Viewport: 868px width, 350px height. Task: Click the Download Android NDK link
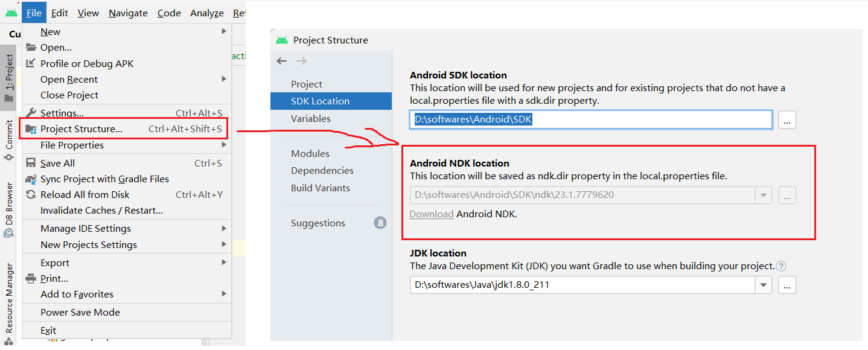click(432, 214)
